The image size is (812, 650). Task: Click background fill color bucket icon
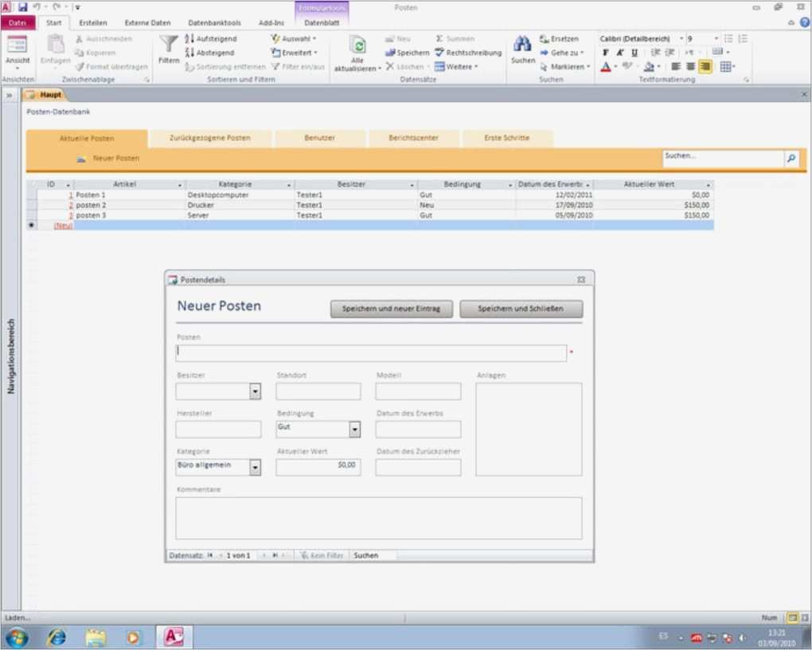click(x=649, y=66)
